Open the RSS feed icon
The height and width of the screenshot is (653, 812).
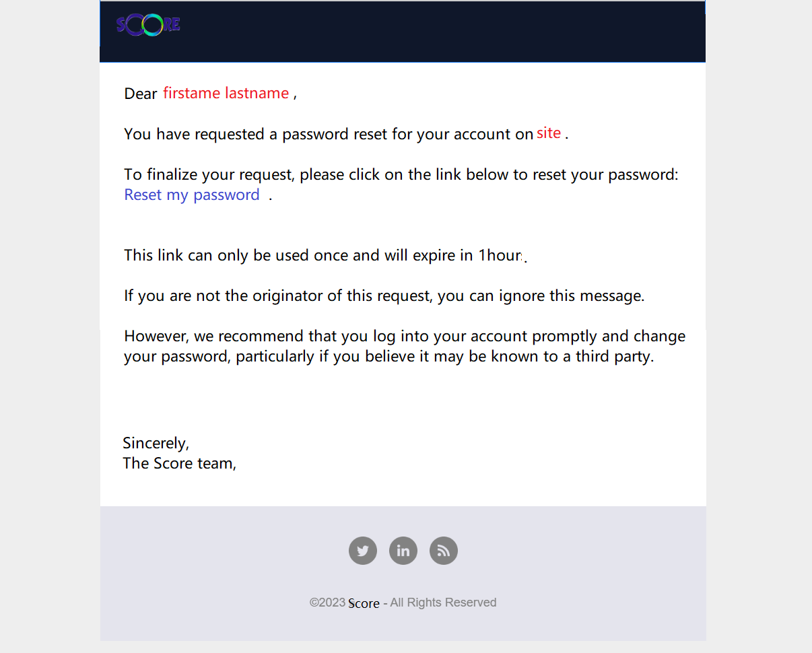[x=444, y=551]
